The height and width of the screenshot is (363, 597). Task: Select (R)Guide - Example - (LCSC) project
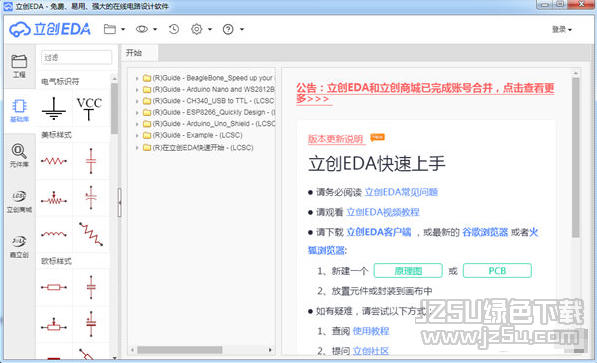pyautogui.click(x=197, y=135)
